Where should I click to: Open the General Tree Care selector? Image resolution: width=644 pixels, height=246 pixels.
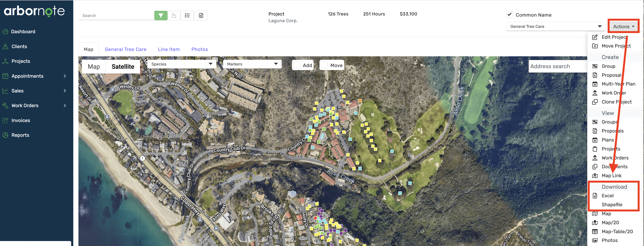[x=555, y=26]
